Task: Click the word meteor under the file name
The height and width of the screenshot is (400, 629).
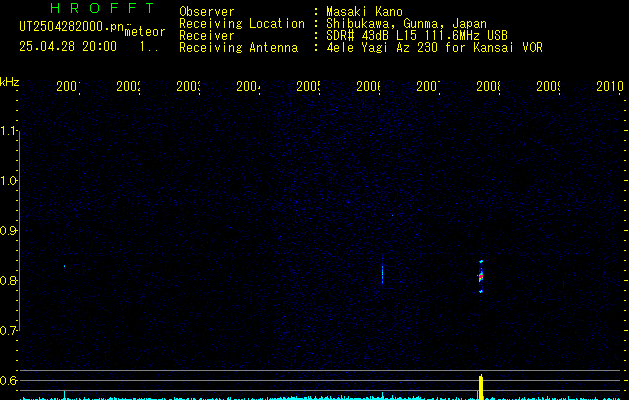Action: (145, 32)
